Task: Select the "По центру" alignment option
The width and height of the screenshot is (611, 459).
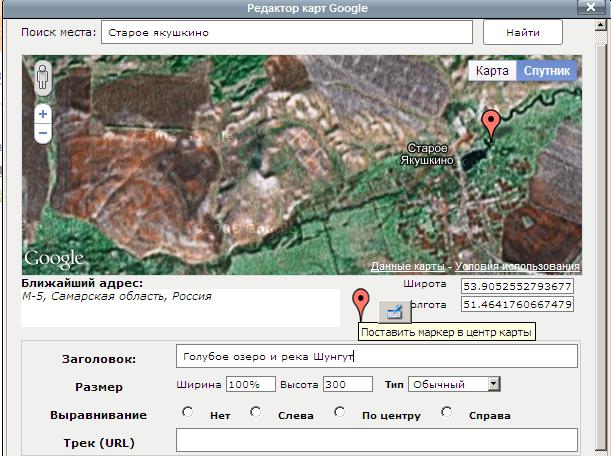Action: [x=341, y=412]
